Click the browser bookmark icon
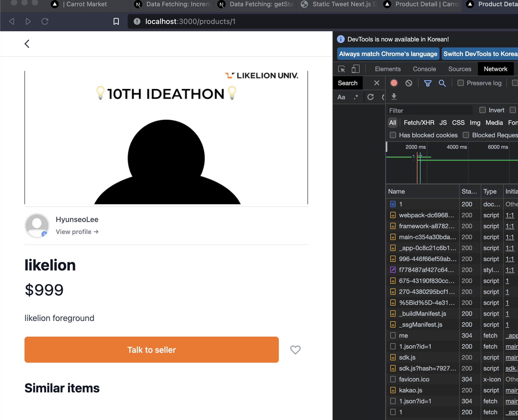The height and width of the screenshot is (420, 518). [x=116, y=21]
